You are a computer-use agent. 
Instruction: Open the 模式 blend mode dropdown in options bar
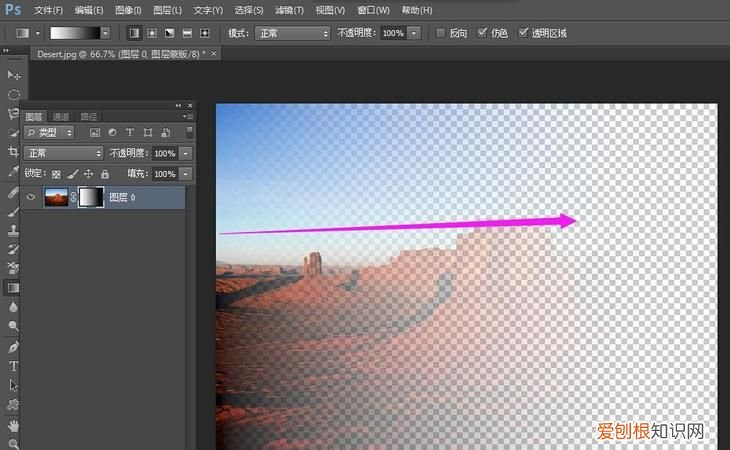point(291,33)
